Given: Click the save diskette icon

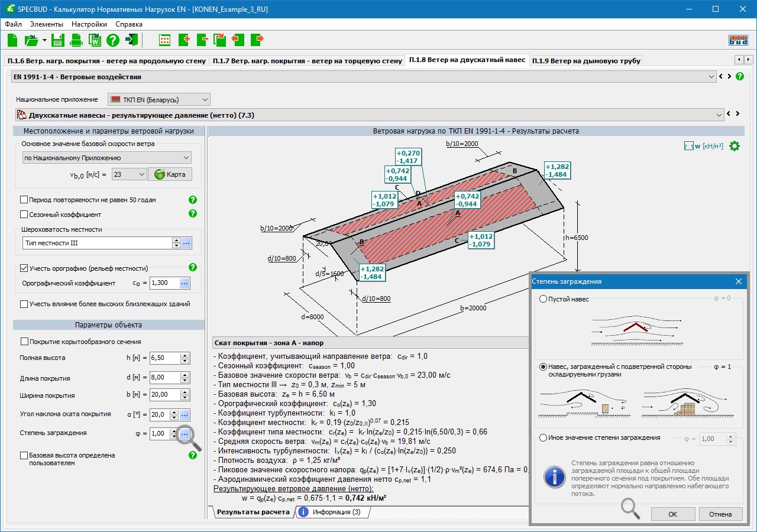Looking at the screenshot, I should [x=57, y=40].
